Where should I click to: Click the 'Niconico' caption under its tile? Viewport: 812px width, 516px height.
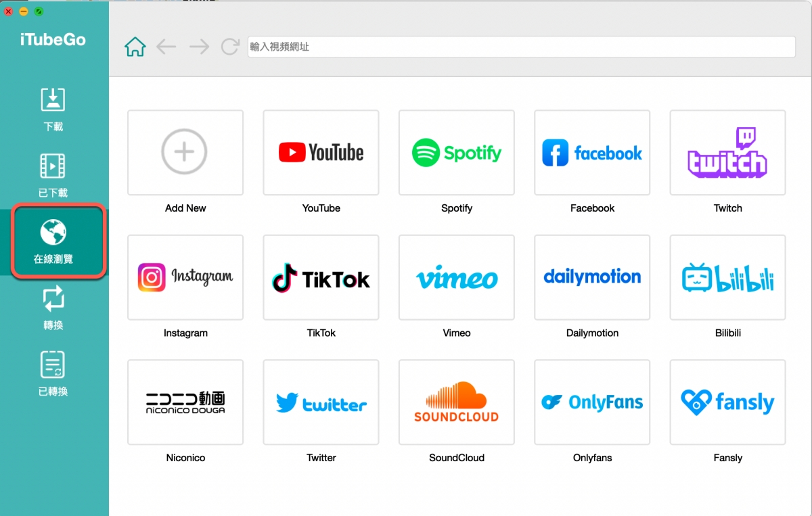(x=185, y=458)
